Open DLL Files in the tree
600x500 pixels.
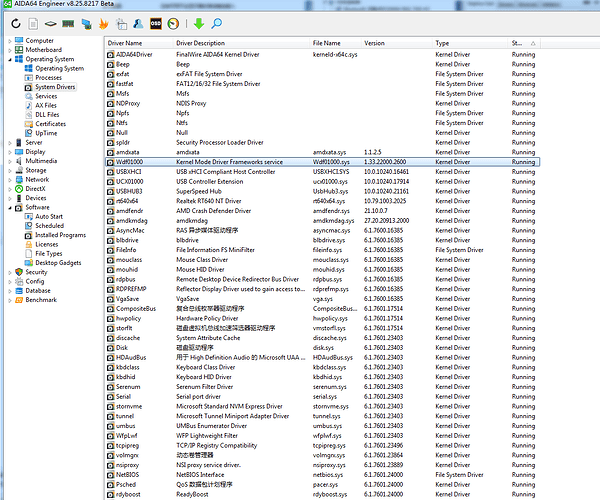tap(47, 115)
